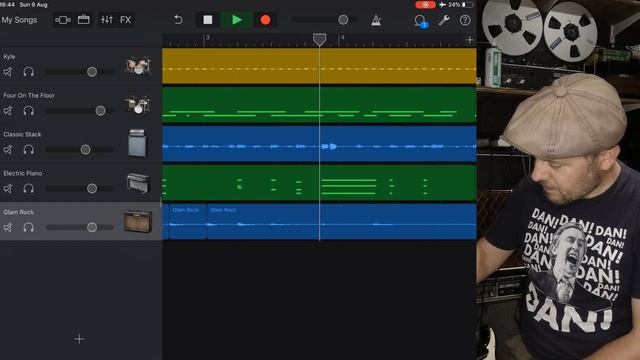Select the playhead marker on ruler
The height and width of the screenshot is (360, 640).
click(x=319, y=40)
